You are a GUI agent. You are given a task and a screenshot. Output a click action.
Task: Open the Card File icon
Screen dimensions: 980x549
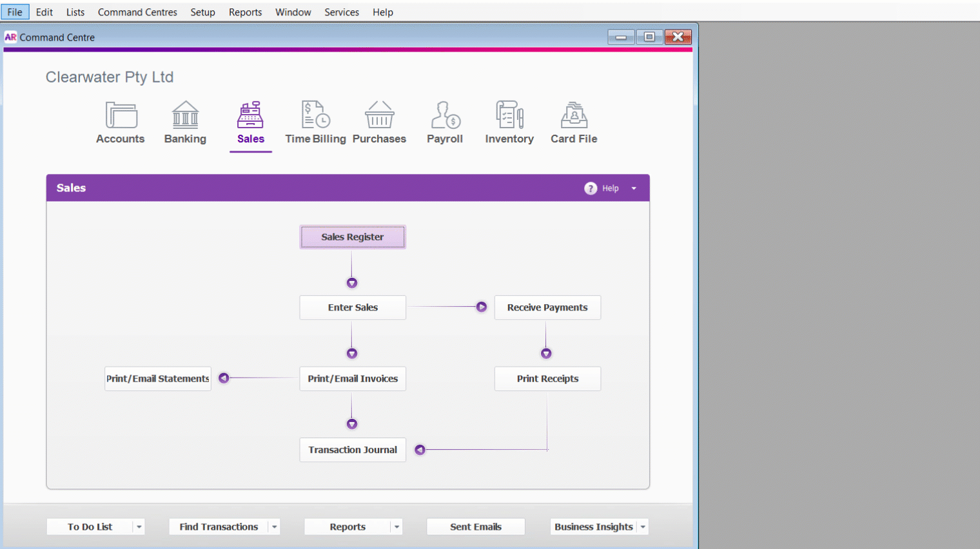pyautogui.click(x=574, y=116)
